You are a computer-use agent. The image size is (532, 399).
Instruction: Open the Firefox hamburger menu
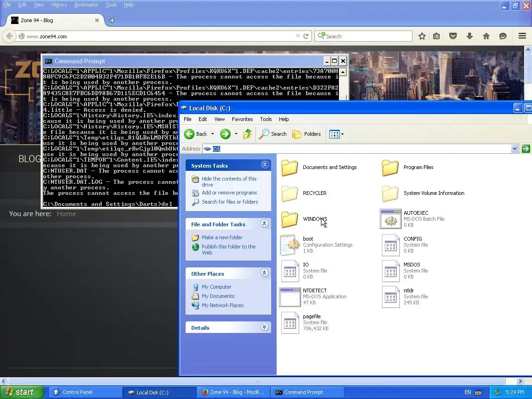(522, 36)
